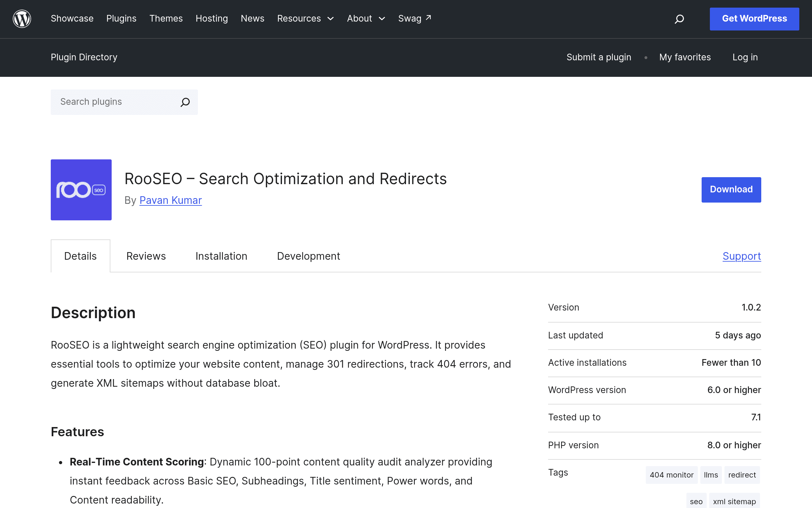This screenshot has width=812, height=508.
Task: Switch to the Installation tab
Action: pos(221,256)
